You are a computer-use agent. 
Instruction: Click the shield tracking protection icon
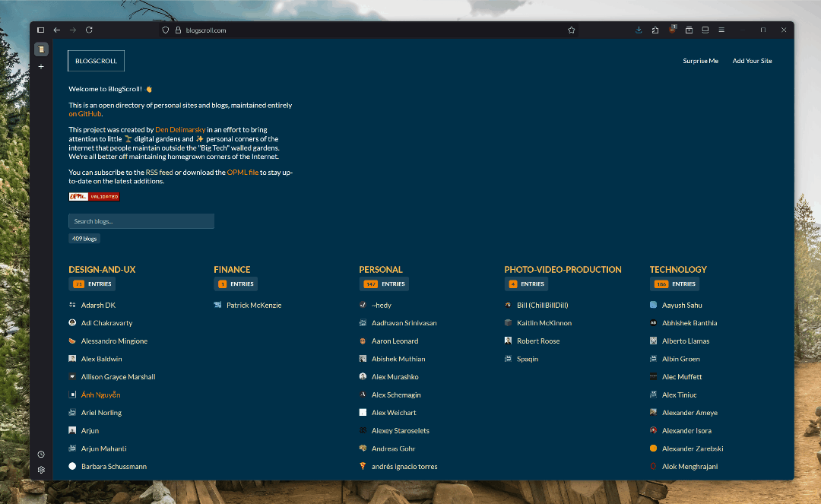[166, 30]
